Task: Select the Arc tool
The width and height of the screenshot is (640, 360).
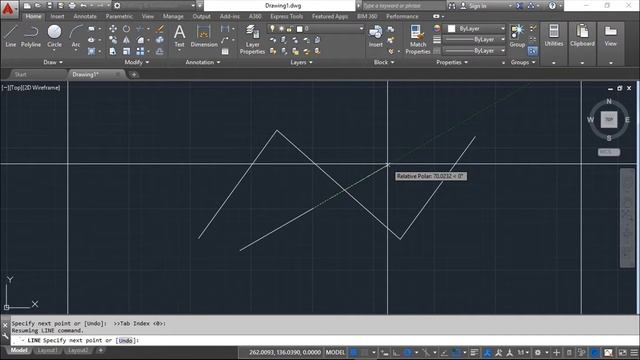Action: [x=76, y=36]
